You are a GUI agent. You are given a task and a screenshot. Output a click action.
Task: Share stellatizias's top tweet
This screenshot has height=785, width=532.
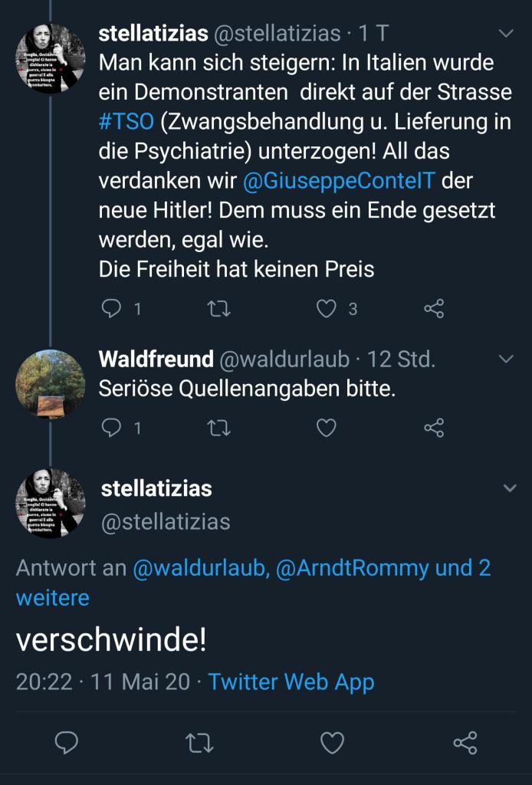coord(434,309)
